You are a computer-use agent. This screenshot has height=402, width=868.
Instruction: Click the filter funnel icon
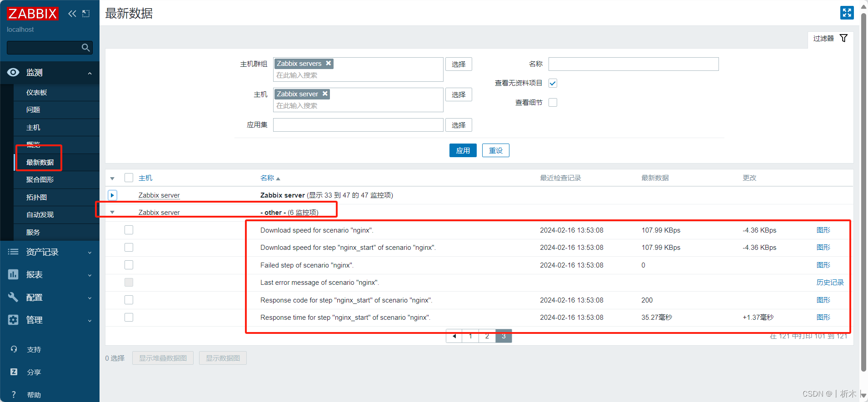[x=843, y=38]
